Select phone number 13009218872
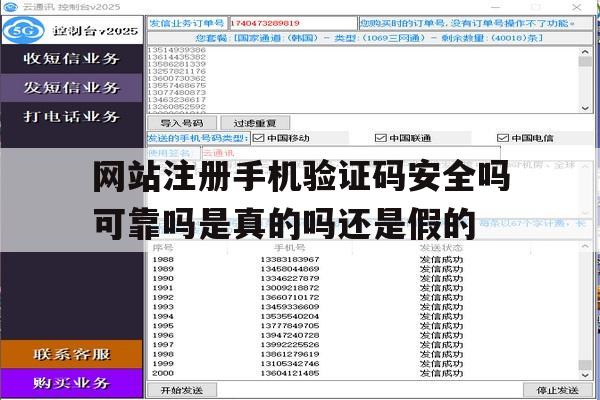The height and width of the screenshot is (400, 600). (x=290, y=288)
